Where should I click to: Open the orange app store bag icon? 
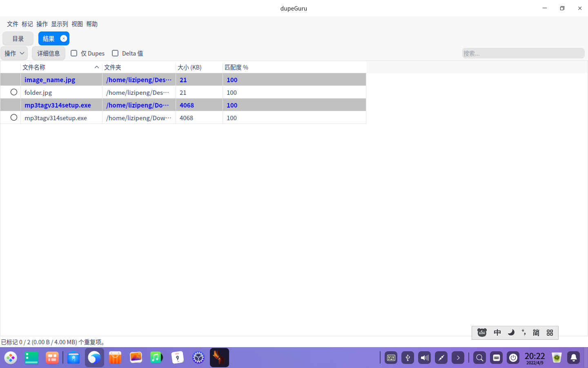pos(115,358)
